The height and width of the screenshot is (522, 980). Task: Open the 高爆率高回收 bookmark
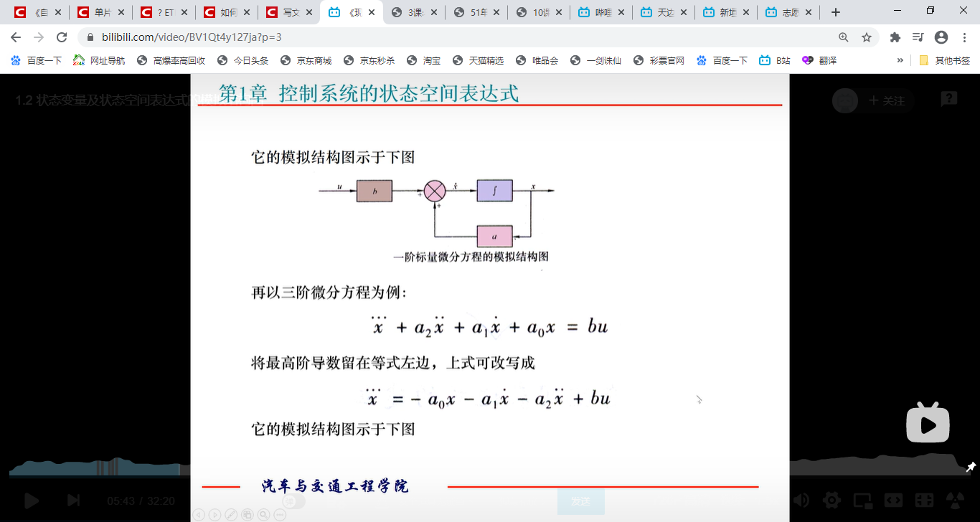(x=171, y=60)
